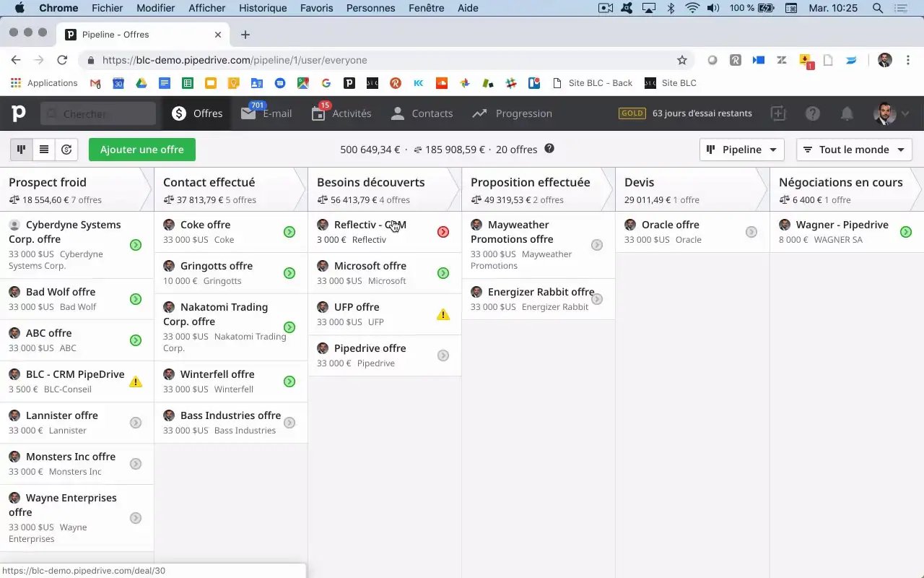The height and width of the screenshot is (578, 924).
Task: Open the help question mark in navbar
Action: 813,113
